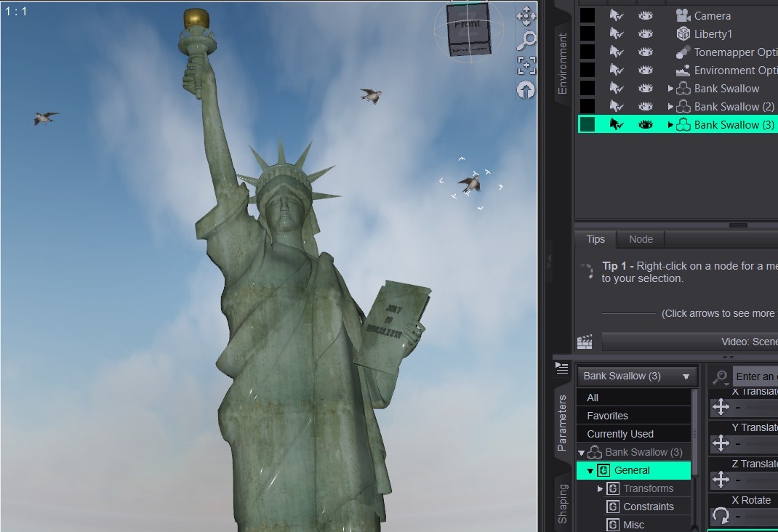Switch to the Node tab

tap(641, 239)
